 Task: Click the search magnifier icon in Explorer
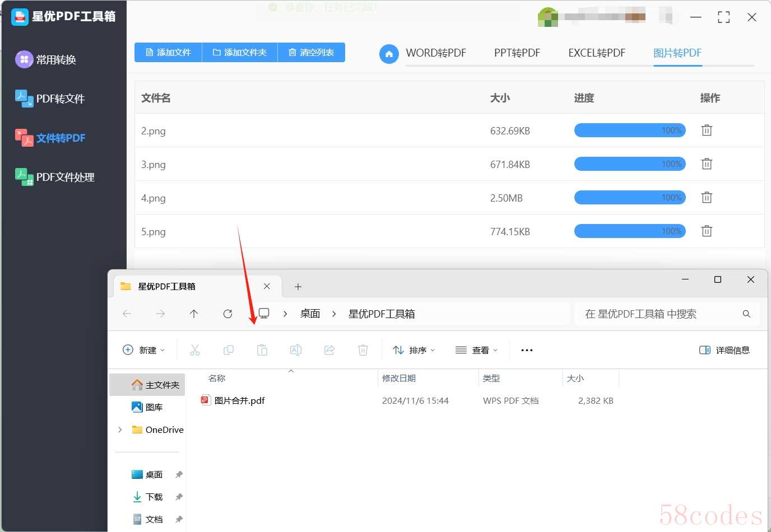746,314
